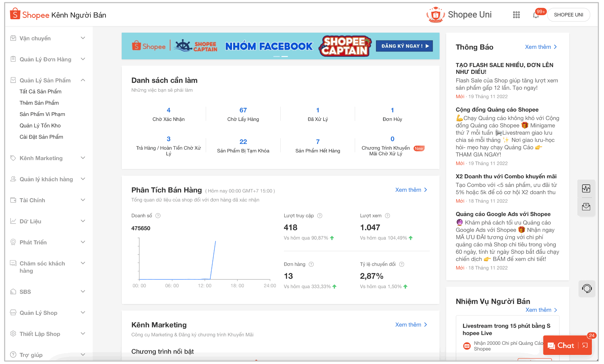This screenshot has width=604, height=364.
Task: Click the Dữ Liệu chart icon
Action: pos(13,221)
